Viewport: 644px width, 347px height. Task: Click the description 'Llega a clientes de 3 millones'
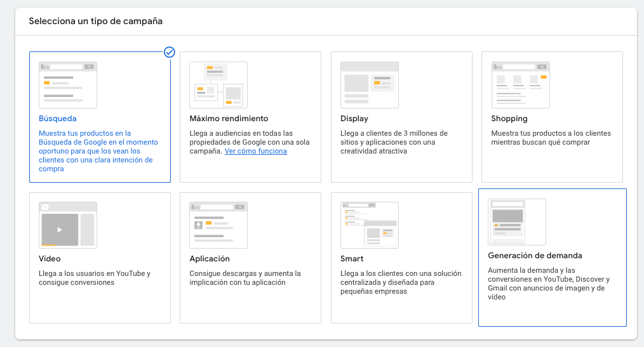click(394, 142)
